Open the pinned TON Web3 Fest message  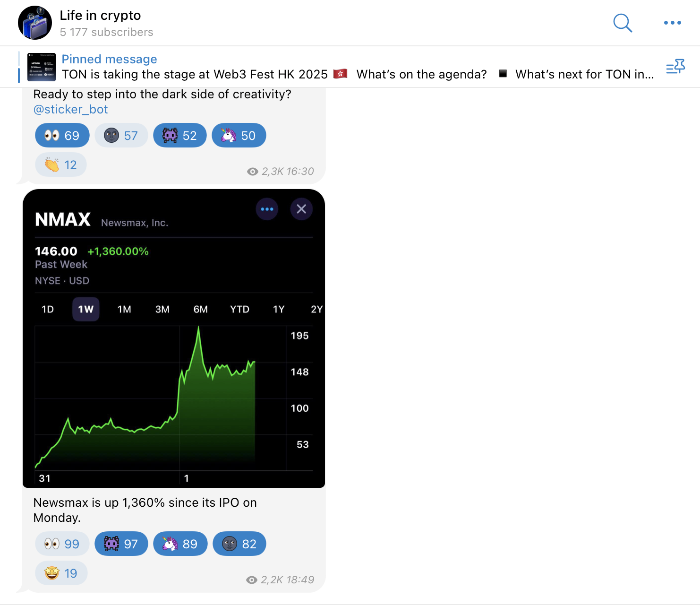358,74
